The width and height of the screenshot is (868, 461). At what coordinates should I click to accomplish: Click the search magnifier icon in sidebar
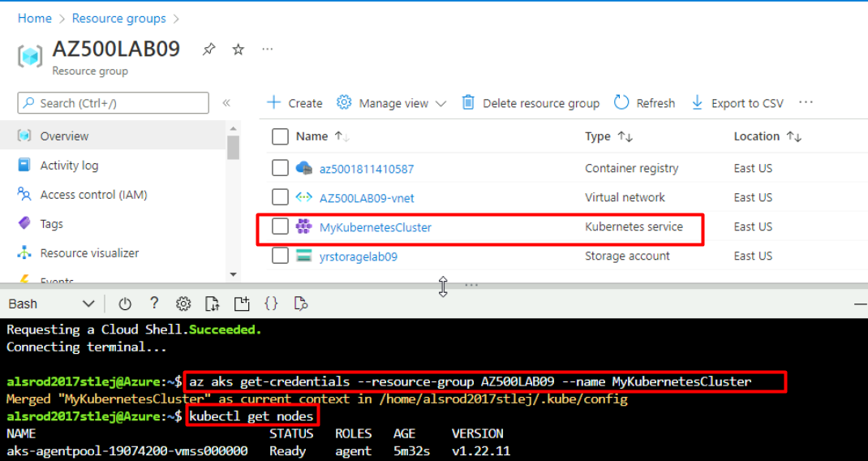tap(29, 103)
